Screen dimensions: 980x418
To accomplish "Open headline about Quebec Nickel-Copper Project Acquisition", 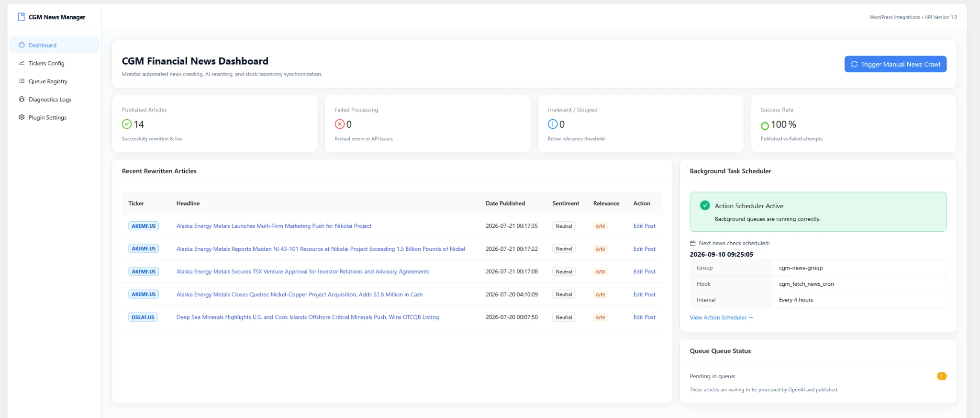I will [300, 294].
